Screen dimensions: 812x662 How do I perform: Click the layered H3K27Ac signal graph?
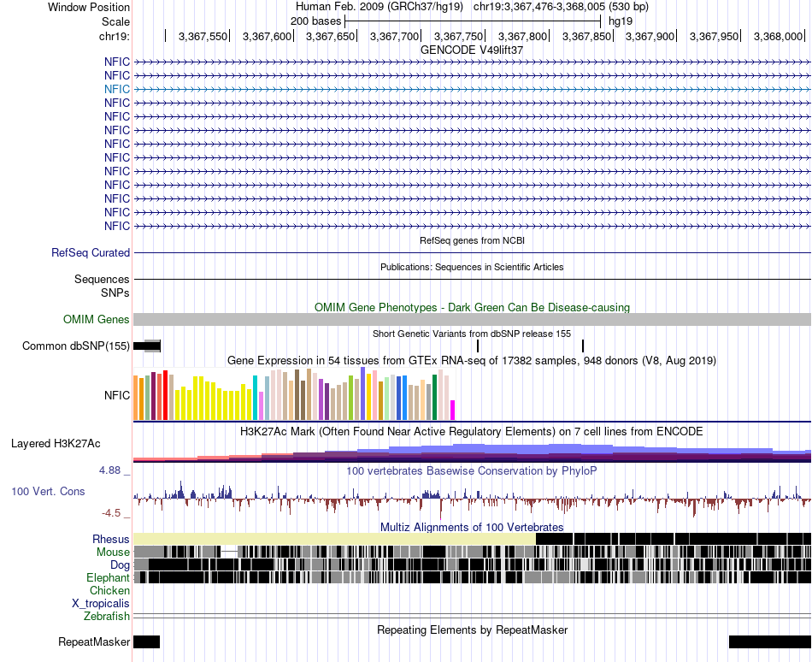(x=472, y=452)
